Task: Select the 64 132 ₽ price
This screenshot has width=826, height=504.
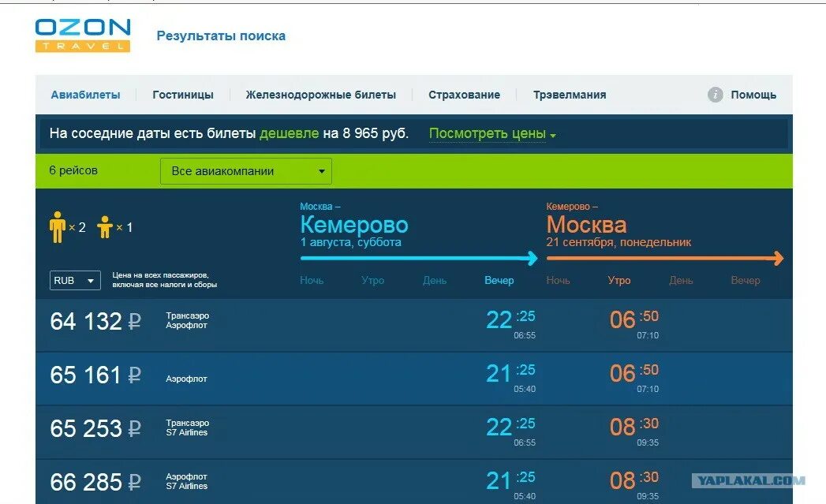Action: pyautogui.click(x=95, y=321)
